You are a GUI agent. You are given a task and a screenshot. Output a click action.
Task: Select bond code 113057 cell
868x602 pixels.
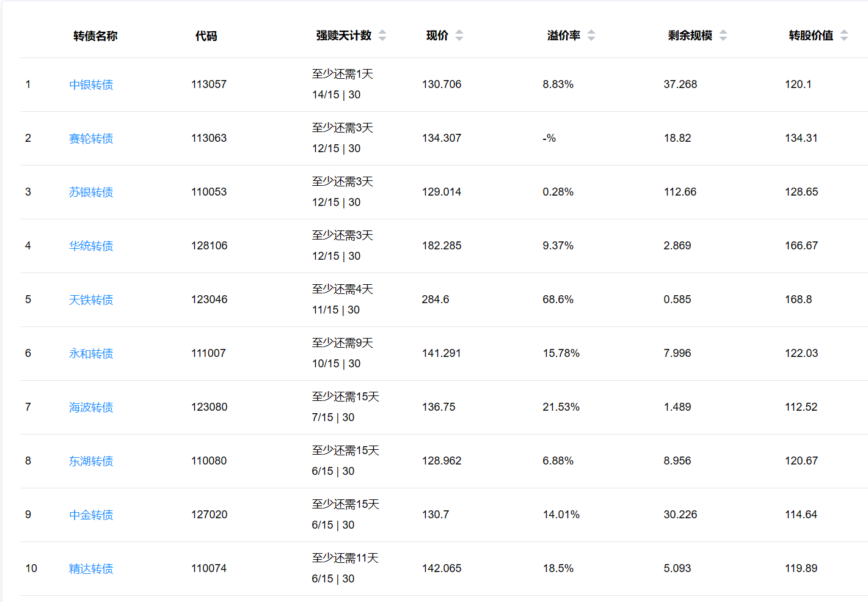click(209, 84)
